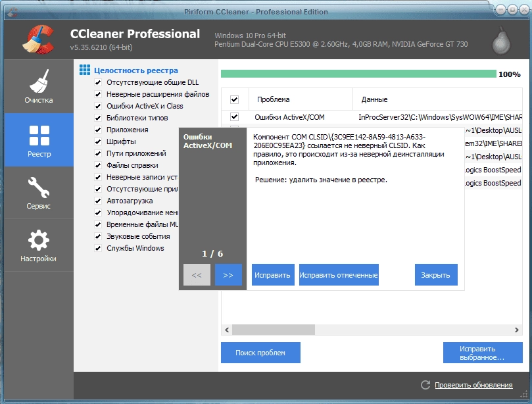The height and width of the screenshot is (404, 532).
Task: Toggle Пути приложений checkbox
Action: (98, 153)
